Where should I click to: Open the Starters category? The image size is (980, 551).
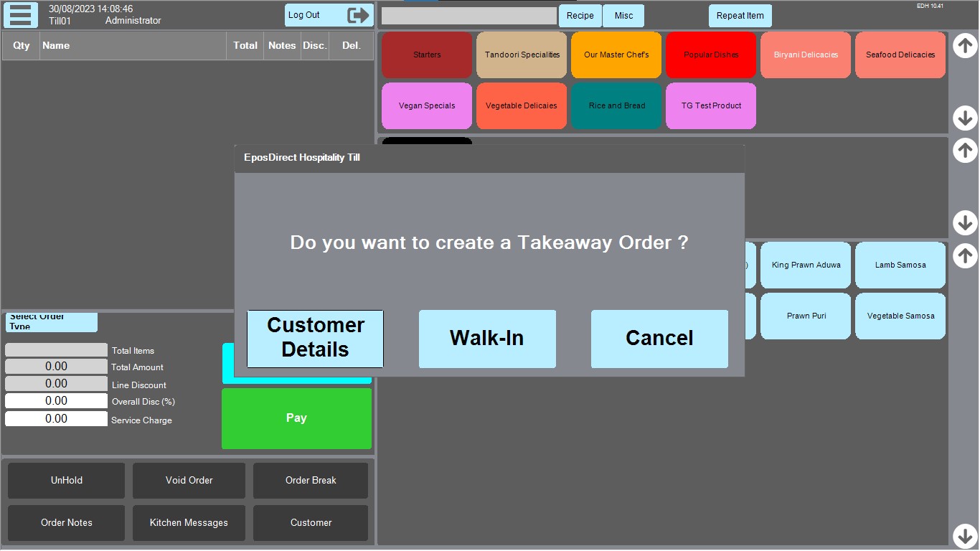point(427,55)
